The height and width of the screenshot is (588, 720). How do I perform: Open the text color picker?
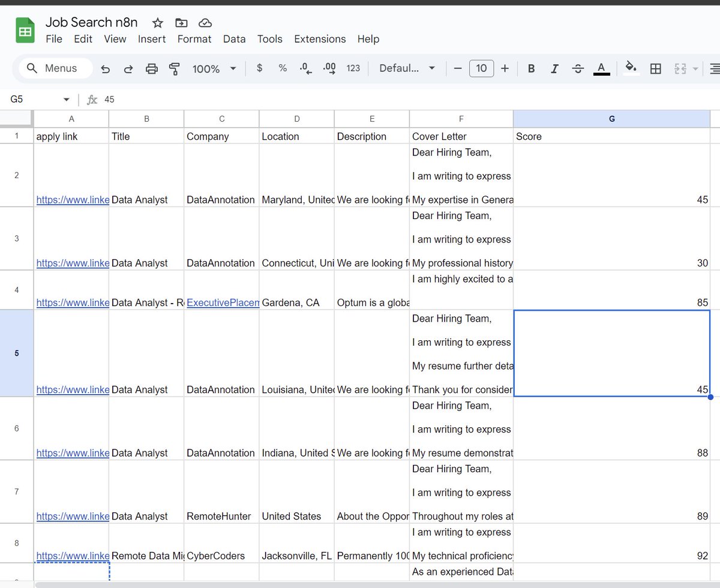click(601, 68)
